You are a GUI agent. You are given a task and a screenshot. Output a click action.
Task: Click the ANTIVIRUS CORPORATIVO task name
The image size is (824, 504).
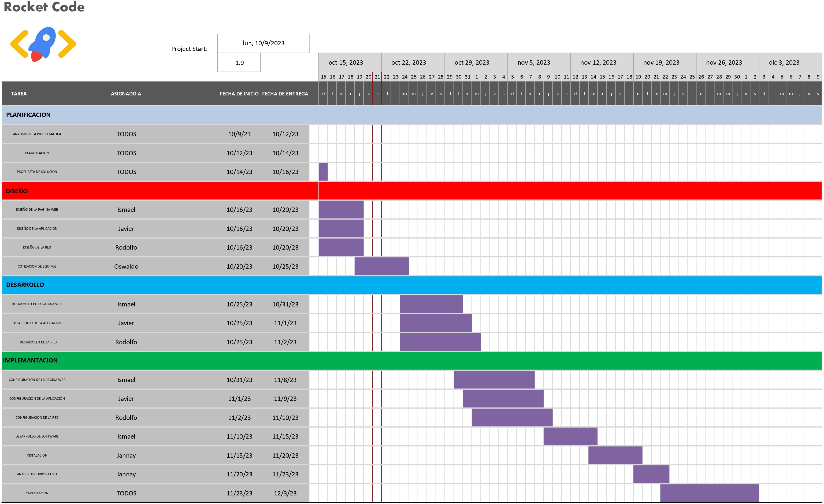coord(37,474)
